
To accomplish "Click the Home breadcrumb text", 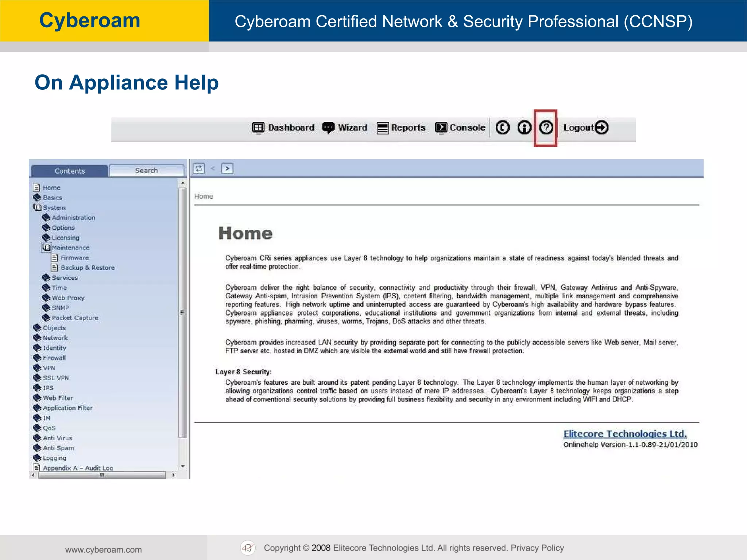I will [204, 197].
